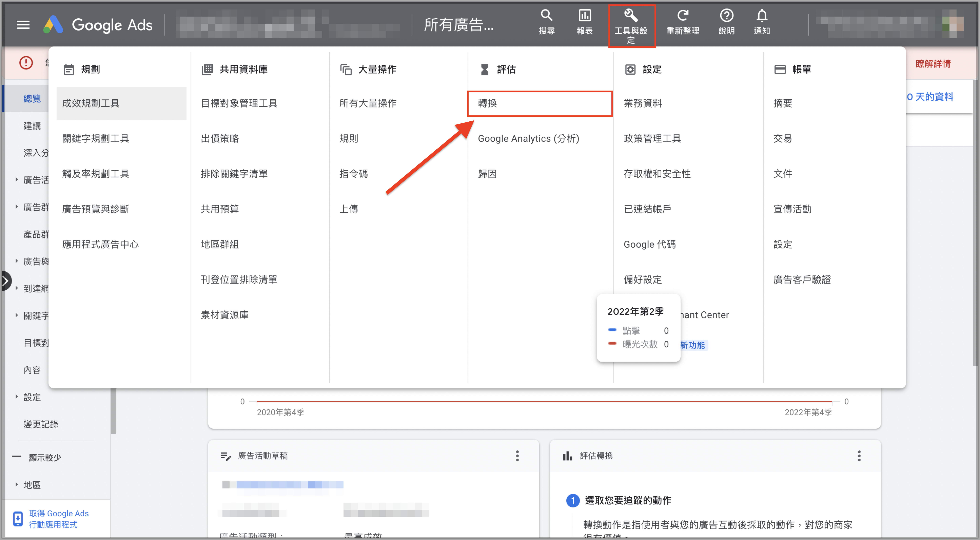The height and width of the screenshot is (540, 980).
Task: Click the 廣告活動草稿 draft pencil icon
Action: tap(226, 456)
